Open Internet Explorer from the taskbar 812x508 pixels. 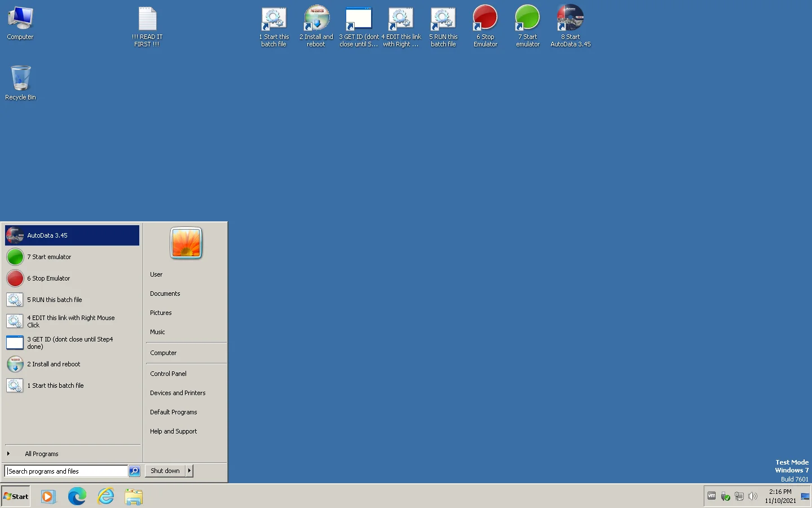(x=105, y=497)
